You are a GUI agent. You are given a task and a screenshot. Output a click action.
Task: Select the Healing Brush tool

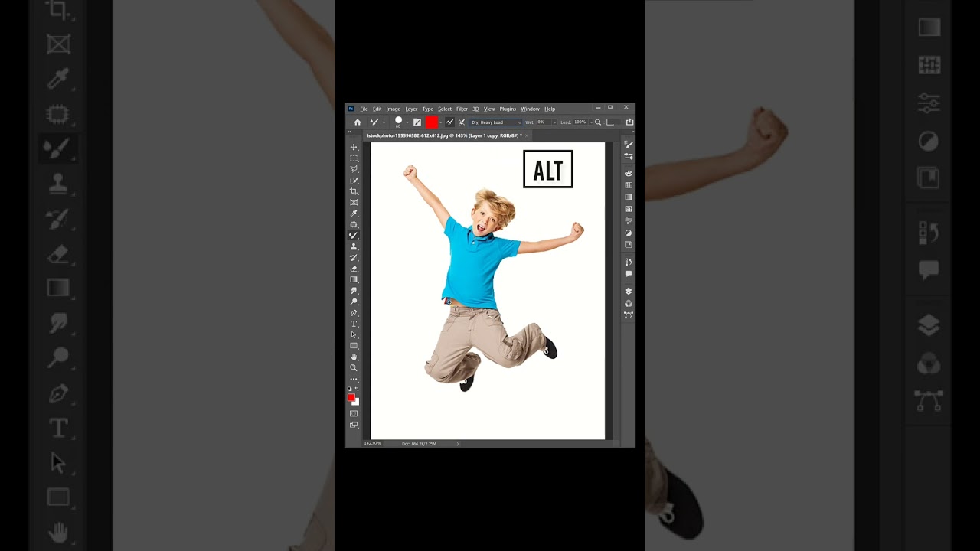click(x=354, y=224)
